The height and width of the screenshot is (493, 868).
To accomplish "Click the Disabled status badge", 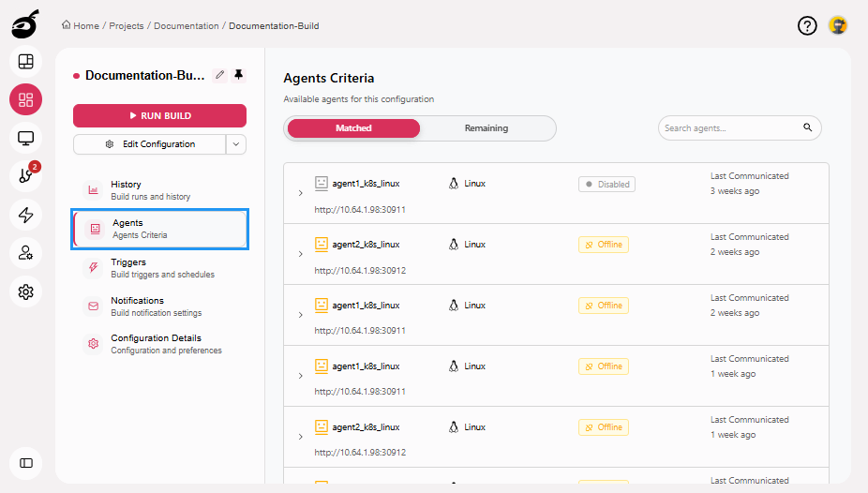I will click(606, 185).
